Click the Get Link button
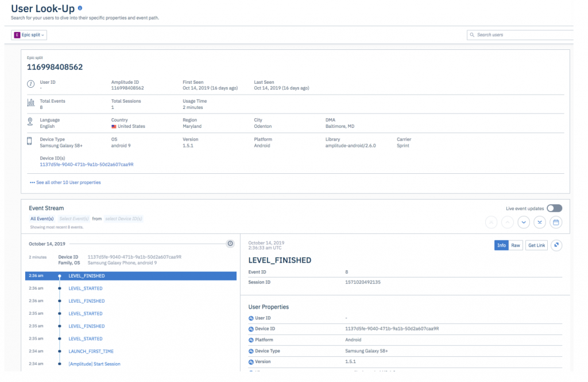588x382 pixels. (536, 245)
